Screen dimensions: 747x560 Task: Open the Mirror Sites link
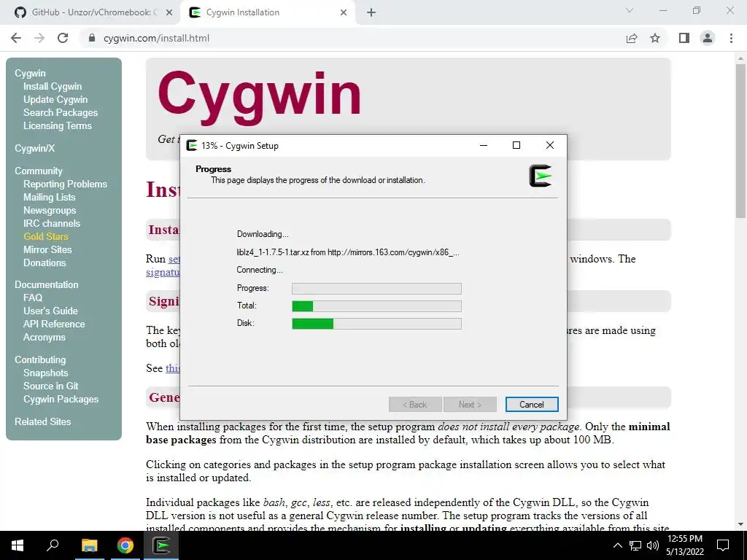pyautogui.click(x=47, y=249)
